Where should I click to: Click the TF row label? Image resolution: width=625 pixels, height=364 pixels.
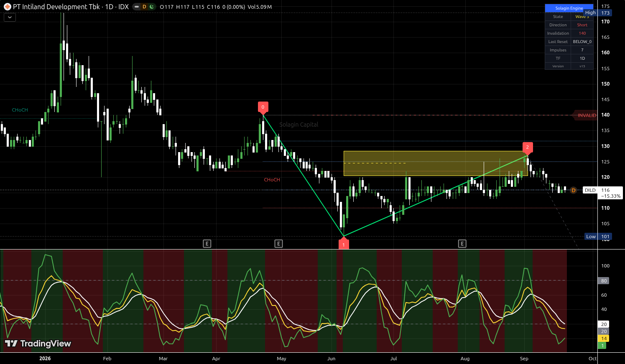[x=558, y=59]
